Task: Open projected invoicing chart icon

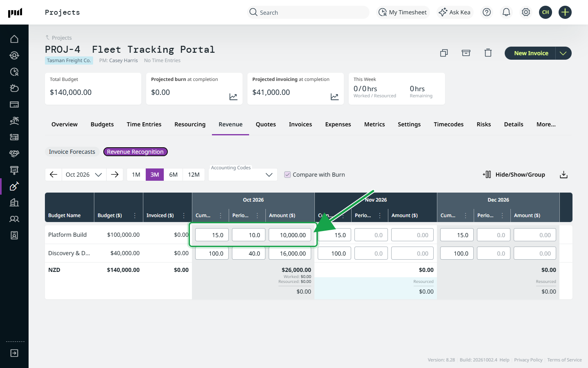Action: point(334,97)
